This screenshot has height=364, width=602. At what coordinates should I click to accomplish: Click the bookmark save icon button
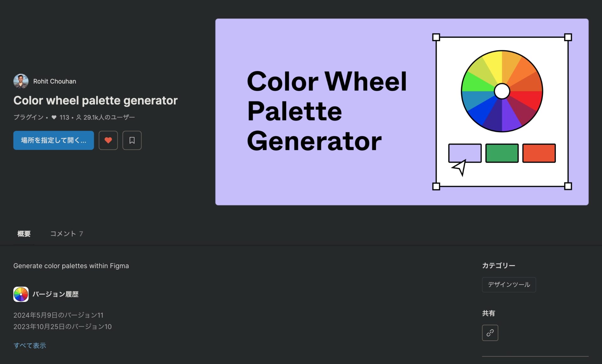[x=132, y=140]
